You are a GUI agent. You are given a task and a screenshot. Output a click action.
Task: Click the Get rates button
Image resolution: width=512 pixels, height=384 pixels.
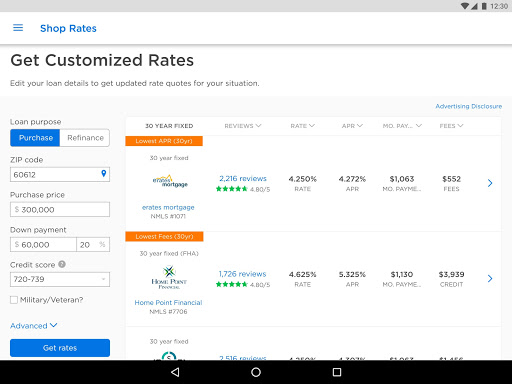point(60,348)
